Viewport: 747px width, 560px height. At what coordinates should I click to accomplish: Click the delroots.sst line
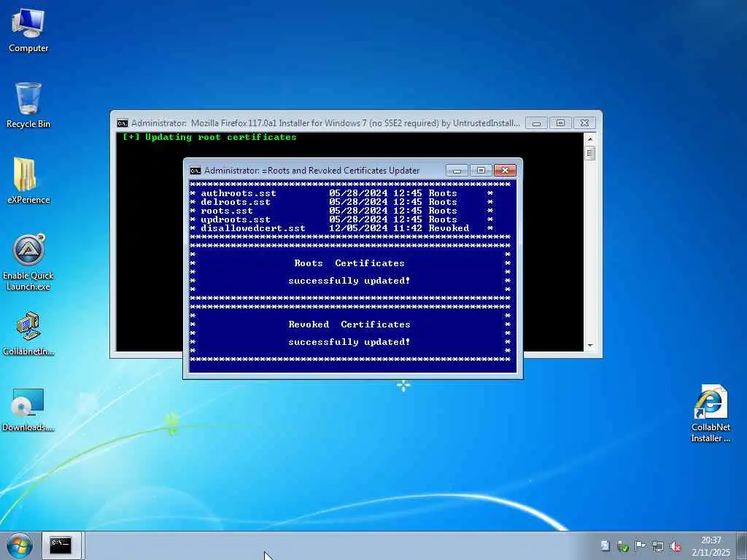coord(341,202)
